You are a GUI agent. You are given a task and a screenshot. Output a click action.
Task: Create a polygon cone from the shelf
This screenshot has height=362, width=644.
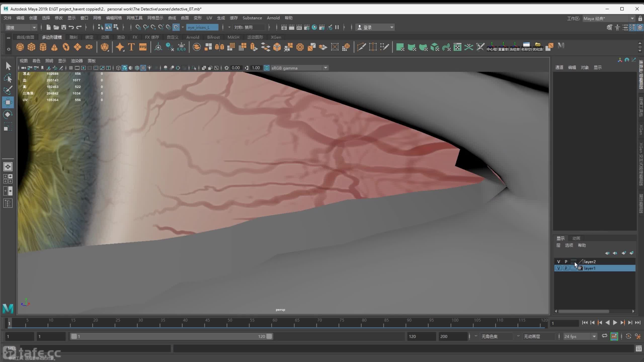coord(54,47)
